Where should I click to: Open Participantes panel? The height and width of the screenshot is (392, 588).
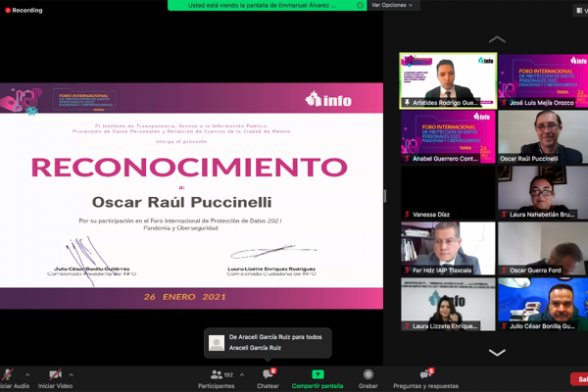click(217, 379)
